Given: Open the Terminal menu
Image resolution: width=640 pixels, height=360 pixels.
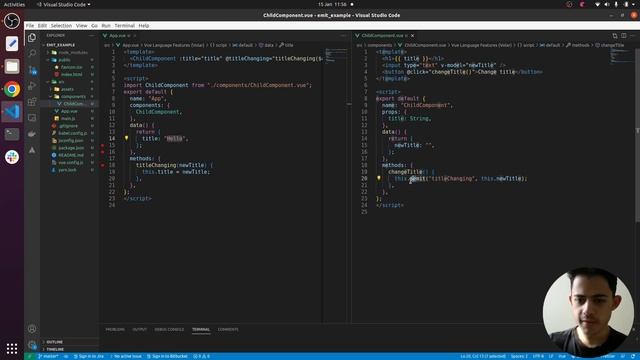Looking at the screenshot, I should 124,26.
